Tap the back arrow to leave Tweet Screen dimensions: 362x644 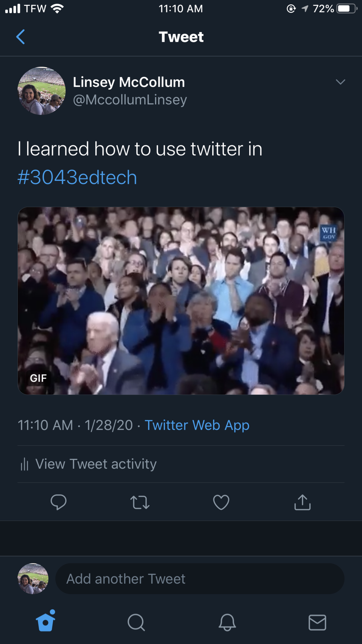[20, 37]
